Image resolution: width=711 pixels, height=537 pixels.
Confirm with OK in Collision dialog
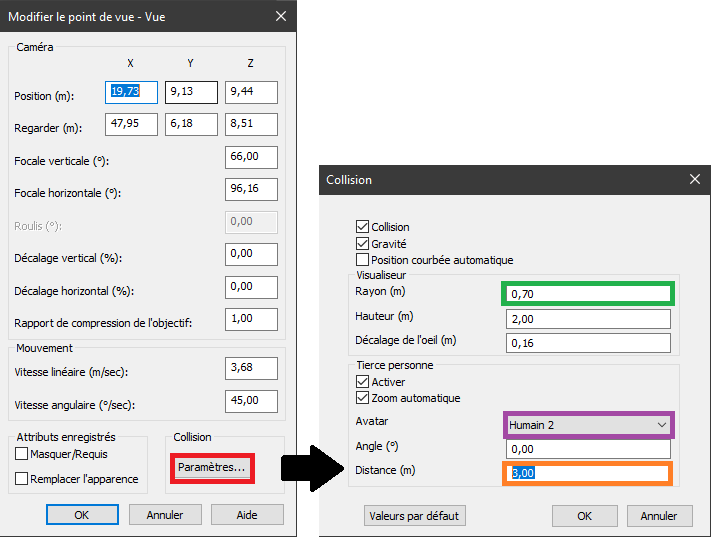(x=584, y=516)
